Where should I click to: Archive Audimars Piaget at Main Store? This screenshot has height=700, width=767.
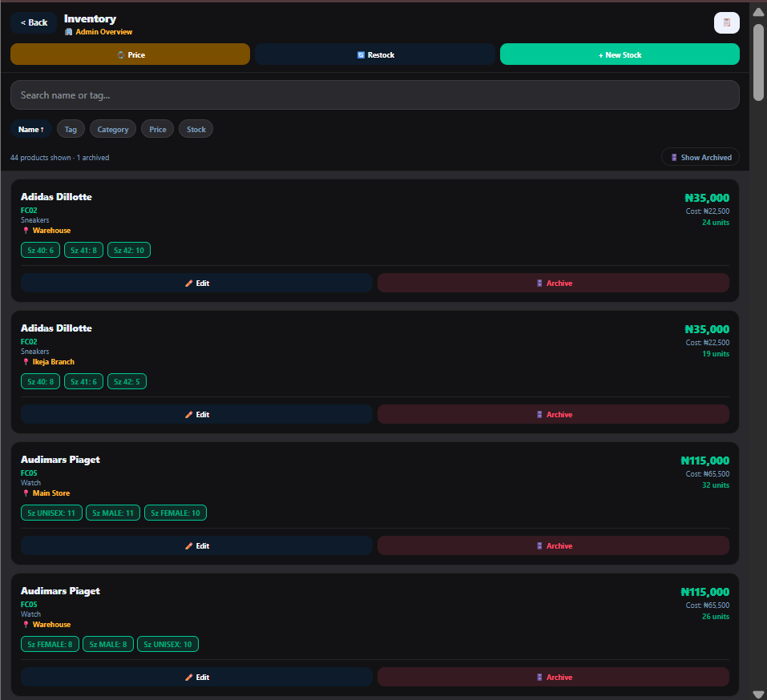pyautogui.click(x=553, y=546)
